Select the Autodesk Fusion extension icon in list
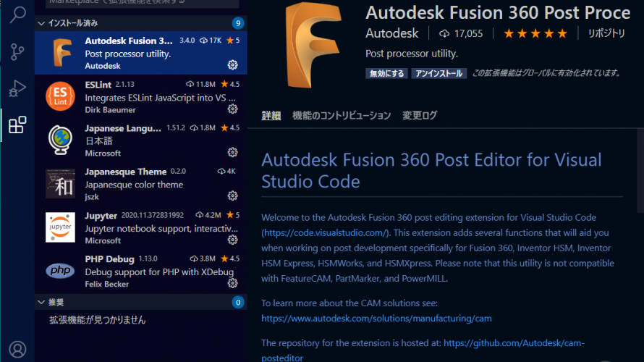This screenshot has width=644, height=362. 62,53
